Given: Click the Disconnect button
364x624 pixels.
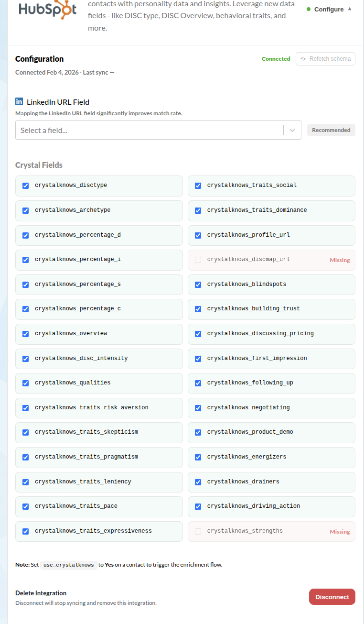Looking at the screenshot, I should tap(332, 597).
